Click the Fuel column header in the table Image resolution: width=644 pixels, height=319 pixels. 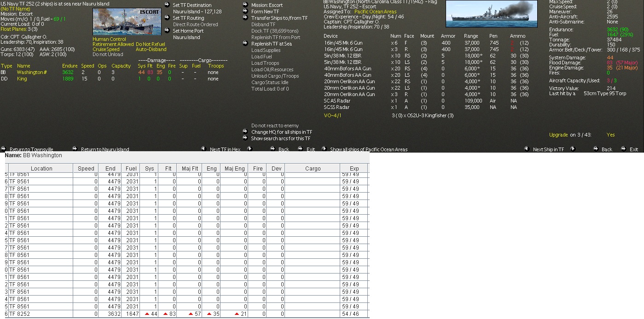131,169
